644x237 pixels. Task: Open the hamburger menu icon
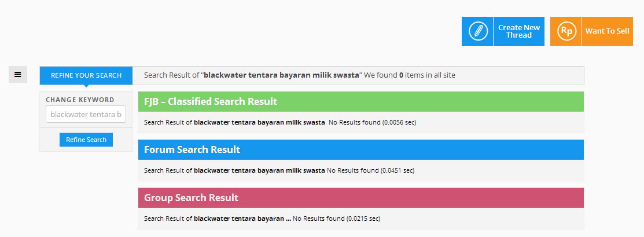coord(18,75)
